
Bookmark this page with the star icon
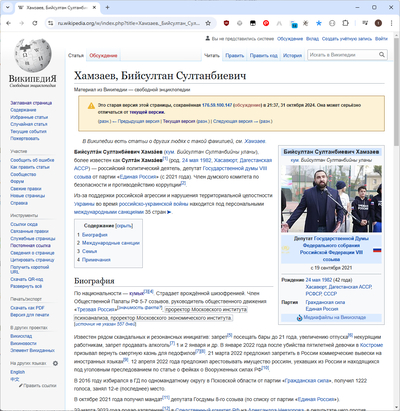click(208, 23)
